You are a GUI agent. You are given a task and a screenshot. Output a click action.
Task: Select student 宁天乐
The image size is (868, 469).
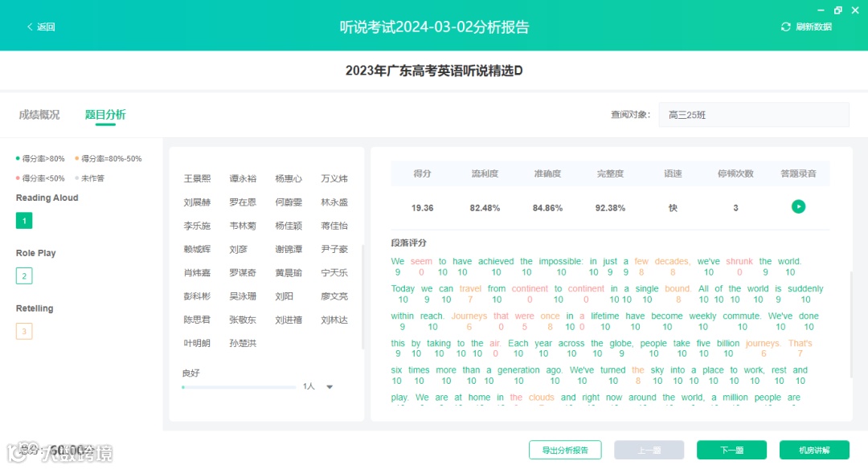334,273
